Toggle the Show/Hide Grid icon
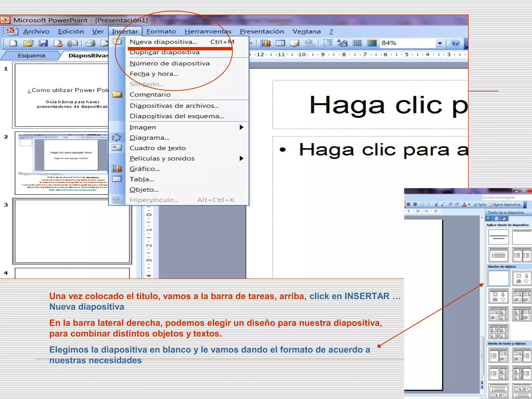Image resolution: width=532 pixels, height=399 pixels. pos(357,43)
